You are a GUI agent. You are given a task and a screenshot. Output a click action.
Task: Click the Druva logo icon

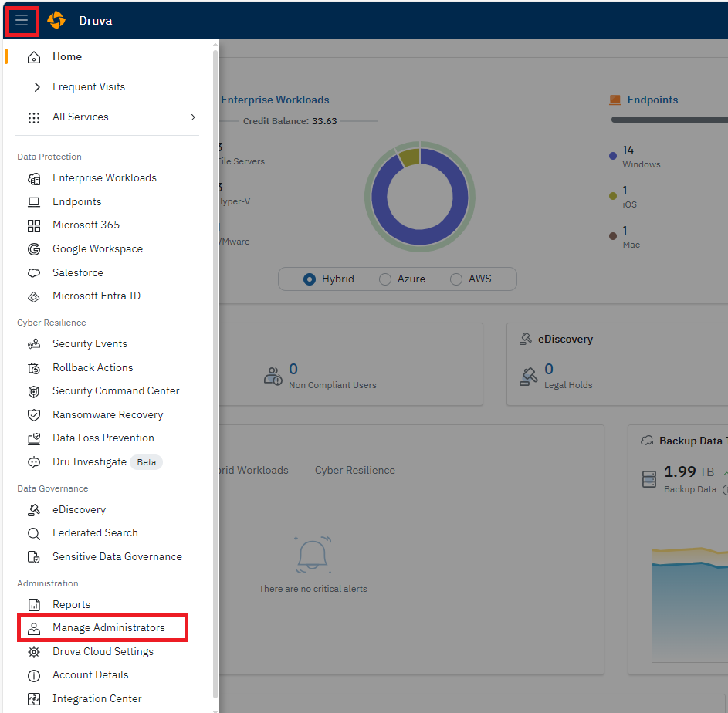[x=56, y=20]
